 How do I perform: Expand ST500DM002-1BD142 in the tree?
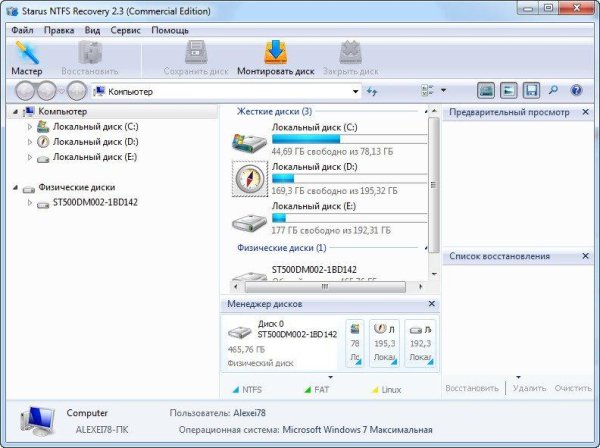pyautogui.click(x=29, y=202)
